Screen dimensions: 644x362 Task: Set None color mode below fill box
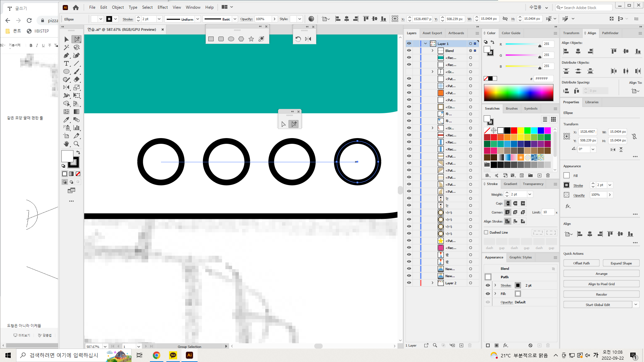pos(78,174)
